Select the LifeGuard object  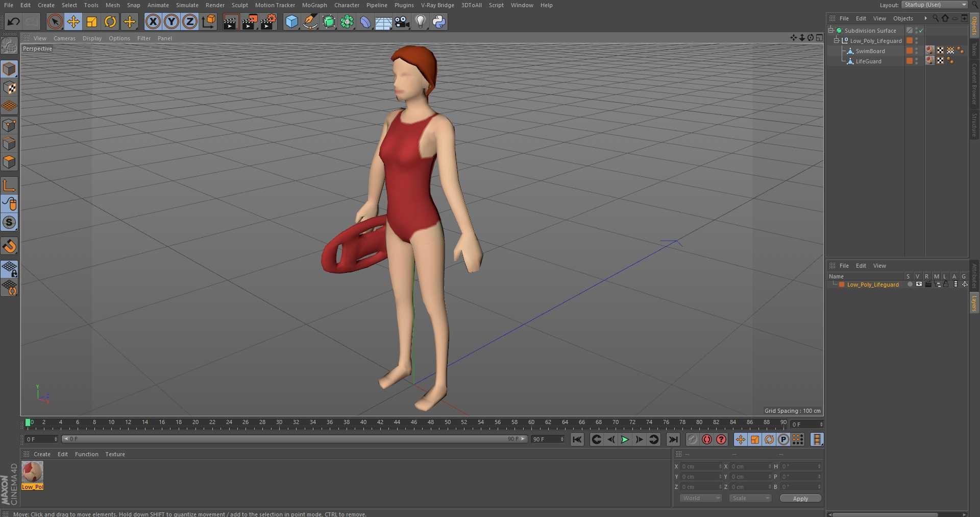coord(868,61)
